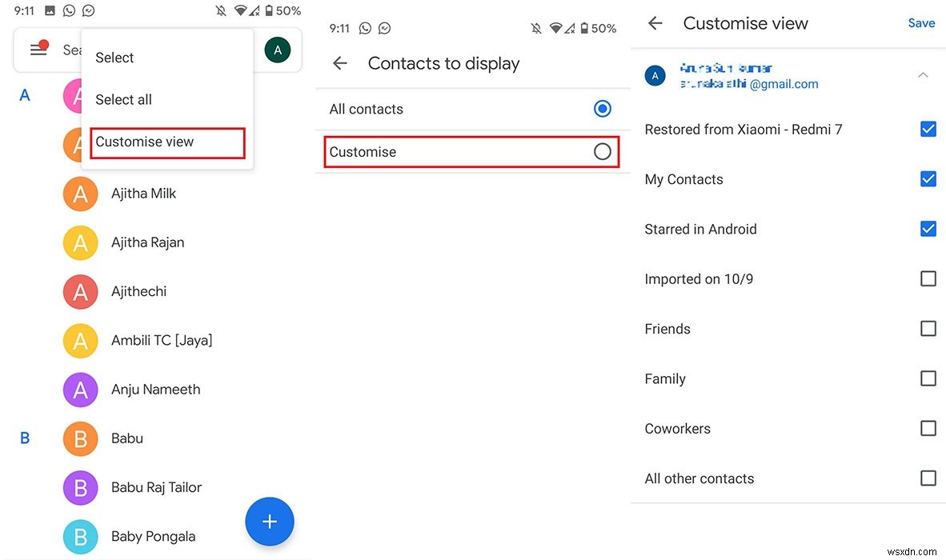The width and height of the screenshot is (946, 560).
Task: Tap the WhatsApp icon in the status bar
Action: click(x=68, y=10)
